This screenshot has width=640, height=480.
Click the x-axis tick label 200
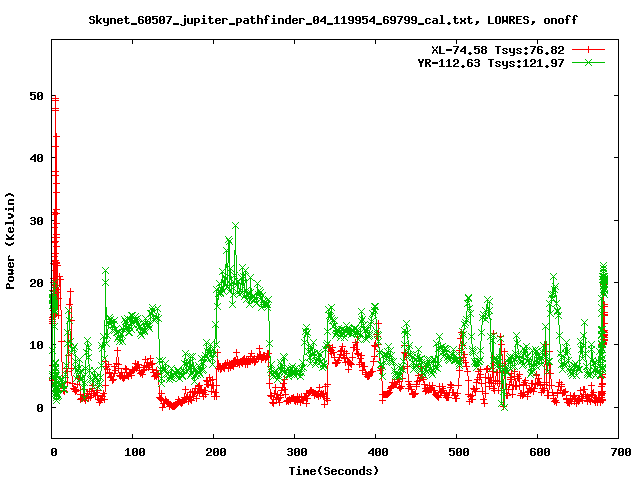(216, 452)
